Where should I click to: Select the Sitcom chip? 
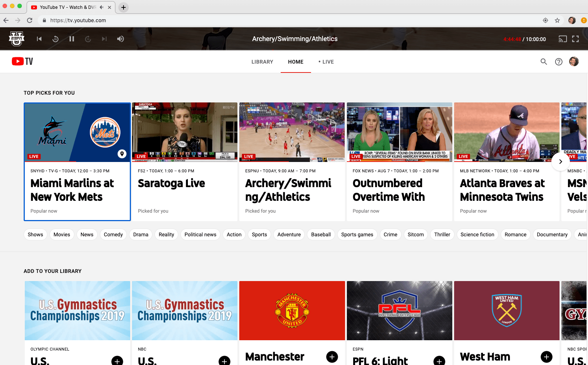pyautogui.click(x=416, y=234)
